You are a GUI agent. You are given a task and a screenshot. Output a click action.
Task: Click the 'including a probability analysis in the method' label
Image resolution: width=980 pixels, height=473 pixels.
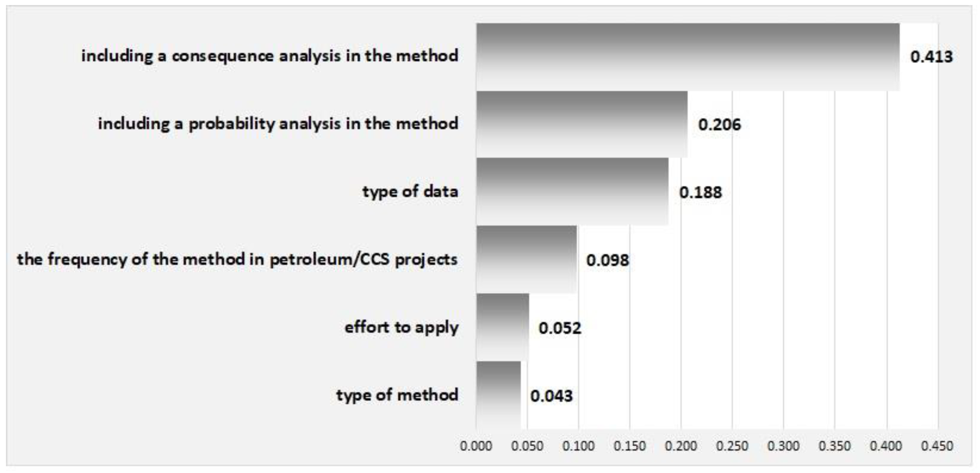pyautogui.click(x=278, y=124)
